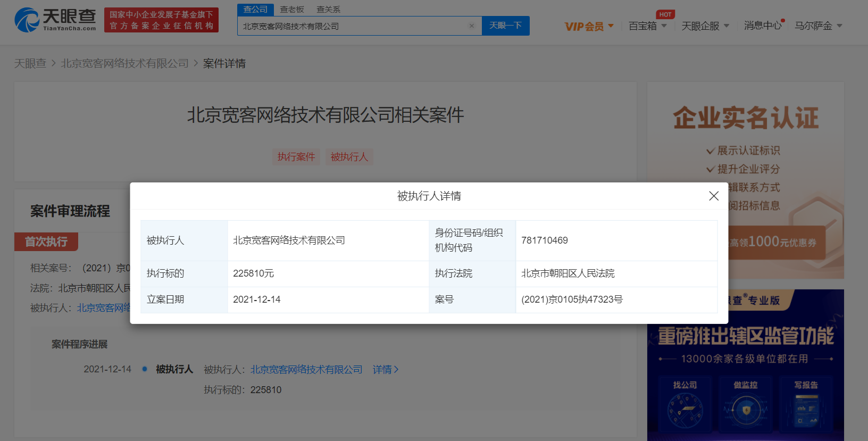Click the 做监控 icon in the ad
The width and height of the screenshot is (868, 441).
pyautogui.click(x=746, y=405)
